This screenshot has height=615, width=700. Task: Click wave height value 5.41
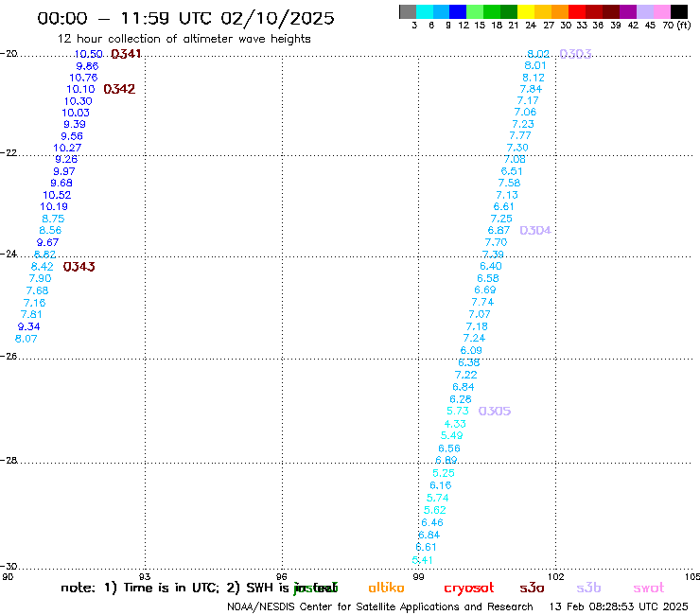[422, 560]
